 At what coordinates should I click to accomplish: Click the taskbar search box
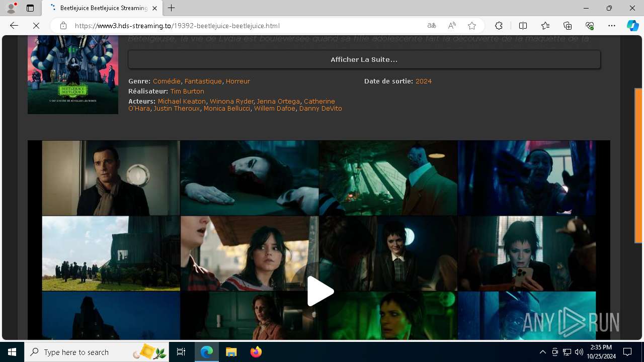(x=97, y=352)
